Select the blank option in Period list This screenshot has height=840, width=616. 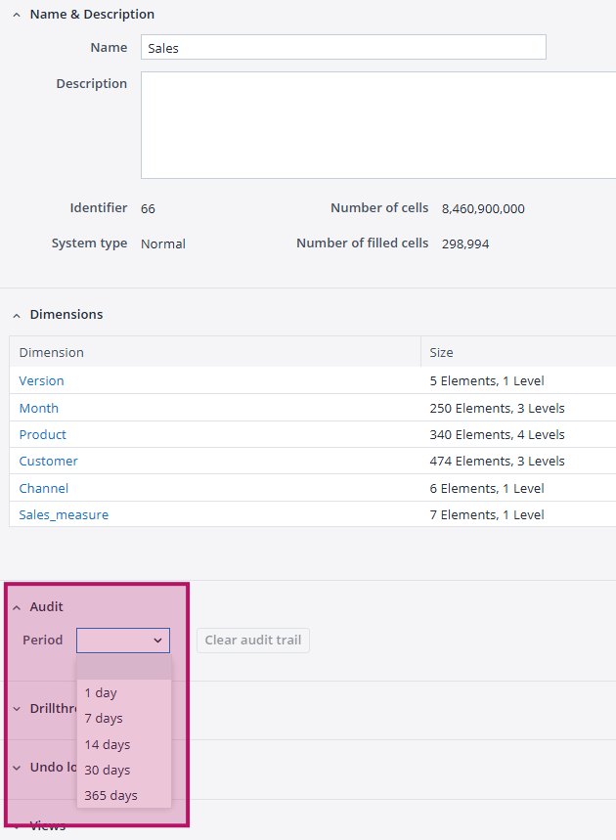(123, 668)
